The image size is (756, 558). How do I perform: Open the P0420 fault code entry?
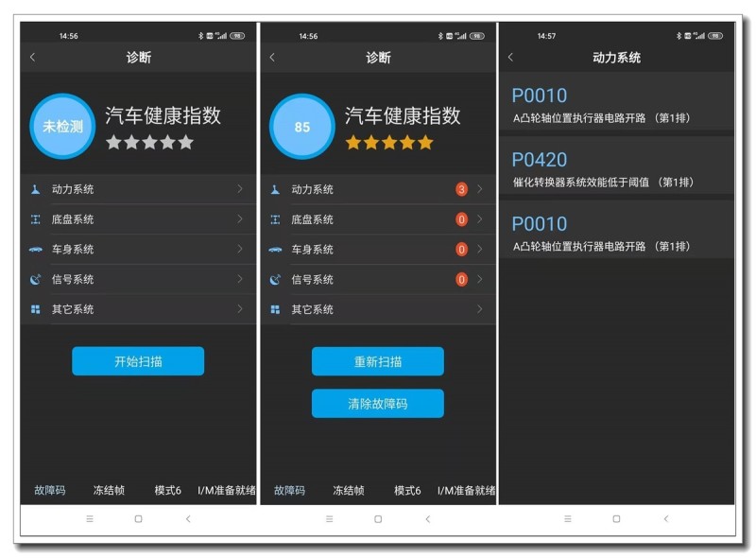pos(616,168)
